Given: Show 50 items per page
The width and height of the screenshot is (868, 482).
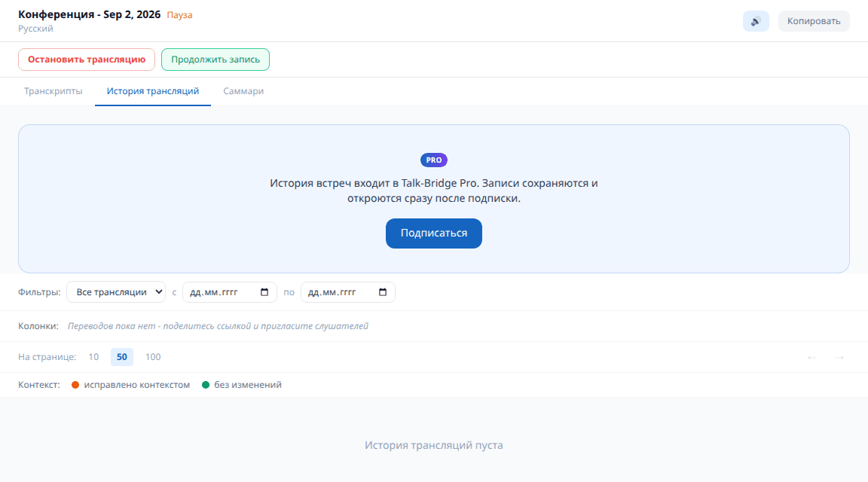Looking at the screenshot, I should (x=122, y=357).
